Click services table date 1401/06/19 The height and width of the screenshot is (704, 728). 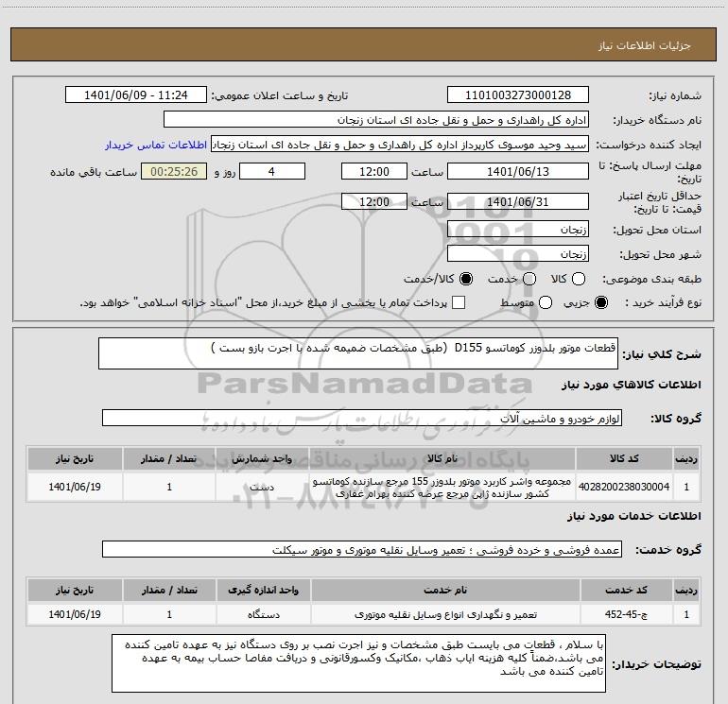pyautogui.click(x=75, y=614)
